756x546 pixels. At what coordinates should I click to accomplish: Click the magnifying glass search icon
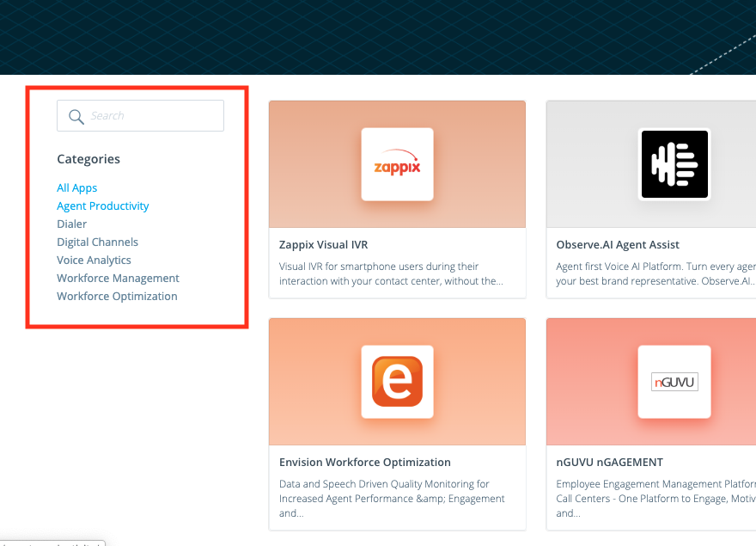pos(76,115)
